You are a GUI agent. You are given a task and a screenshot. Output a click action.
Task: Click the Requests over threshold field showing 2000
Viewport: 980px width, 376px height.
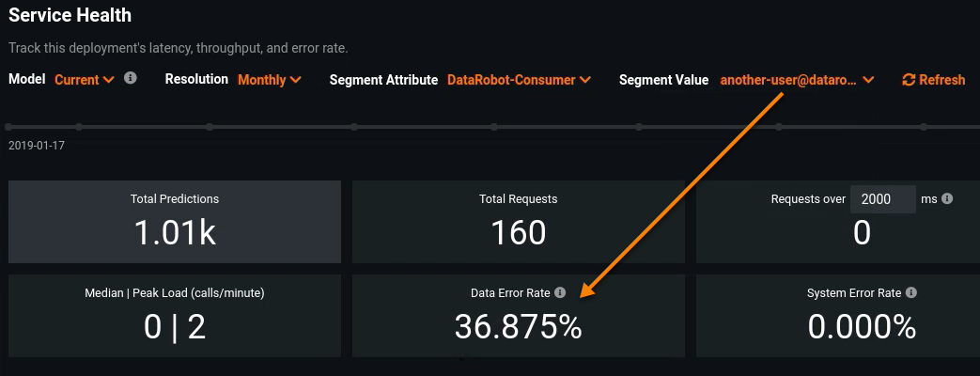882,199
